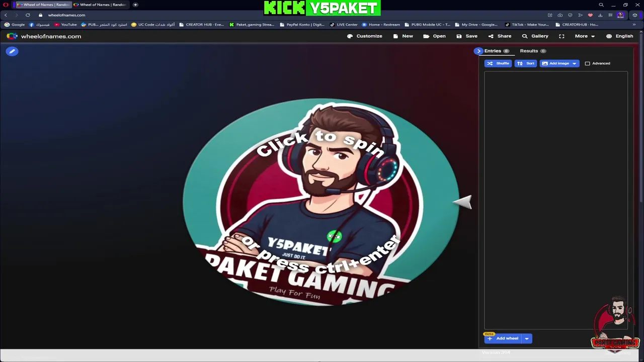Open the My Drive - Google bookmark

[x=476, y=25]
